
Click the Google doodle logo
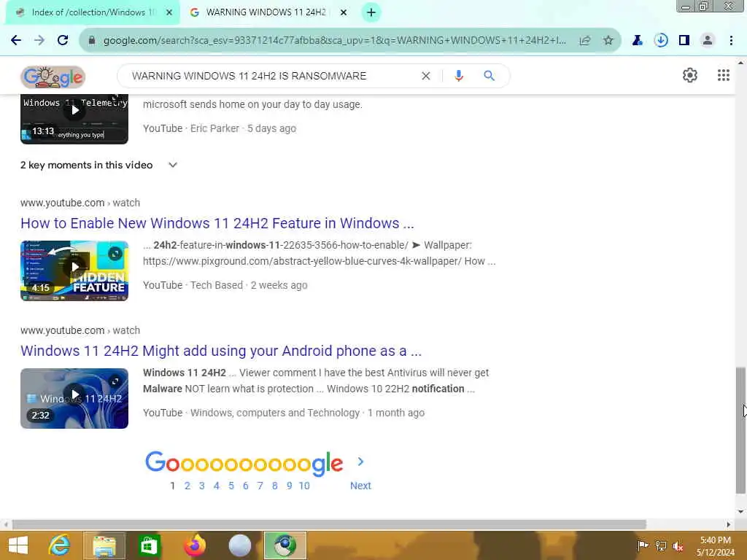point(53,77)
